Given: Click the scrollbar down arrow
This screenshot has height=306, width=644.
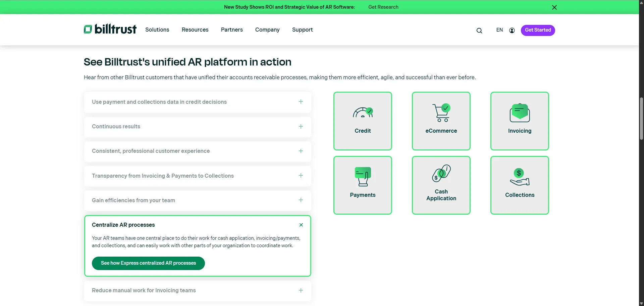Looking at the screenshot, I should [x=641, y=303].
